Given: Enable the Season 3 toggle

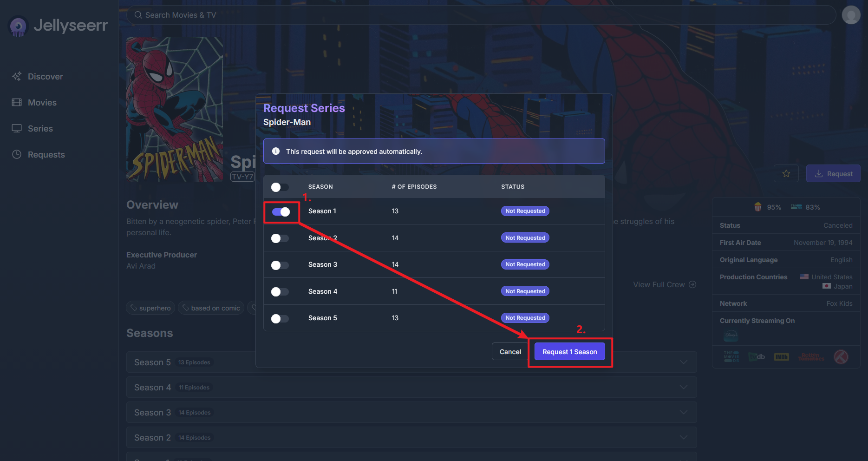Looking at the screenshot, I should pyautogui.click(x=280, y=265).
